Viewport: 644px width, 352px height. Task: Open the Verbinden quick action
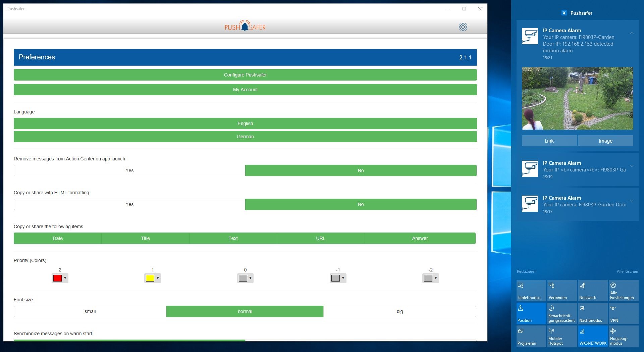point(562,291)
